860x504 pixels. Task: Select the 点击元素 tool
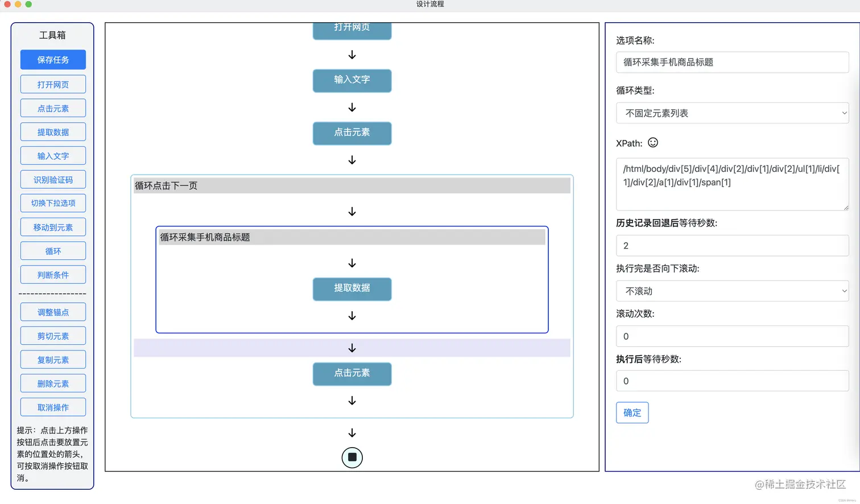tap(53, 108)
